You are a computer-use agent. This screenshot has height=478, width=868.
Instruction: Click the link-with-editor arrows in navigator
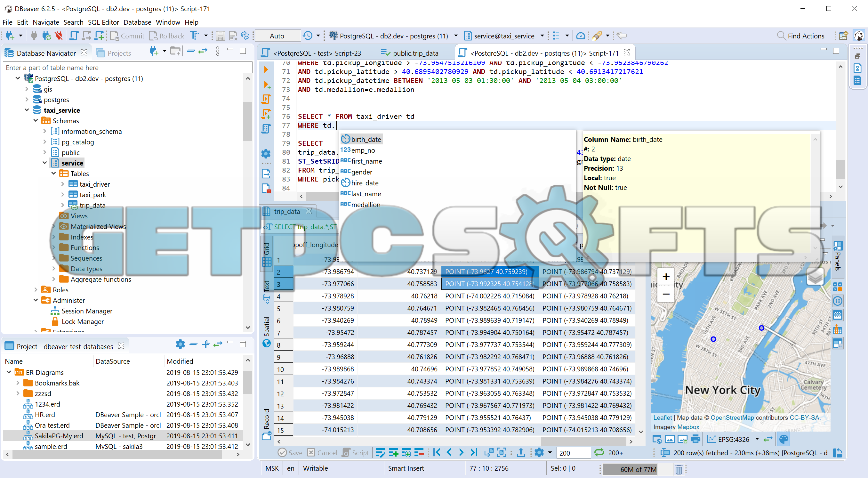[203, 51]
